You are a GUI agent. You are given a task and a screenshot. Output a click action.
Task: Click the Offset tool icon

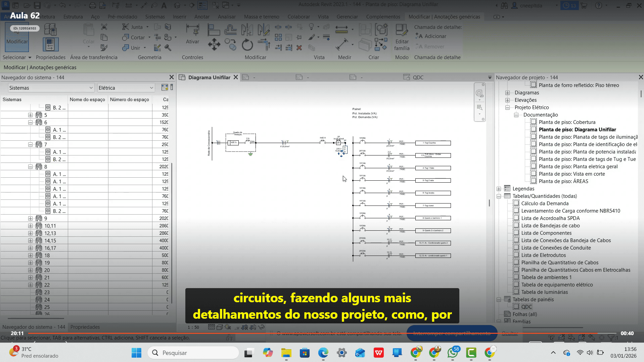point(230,30)
